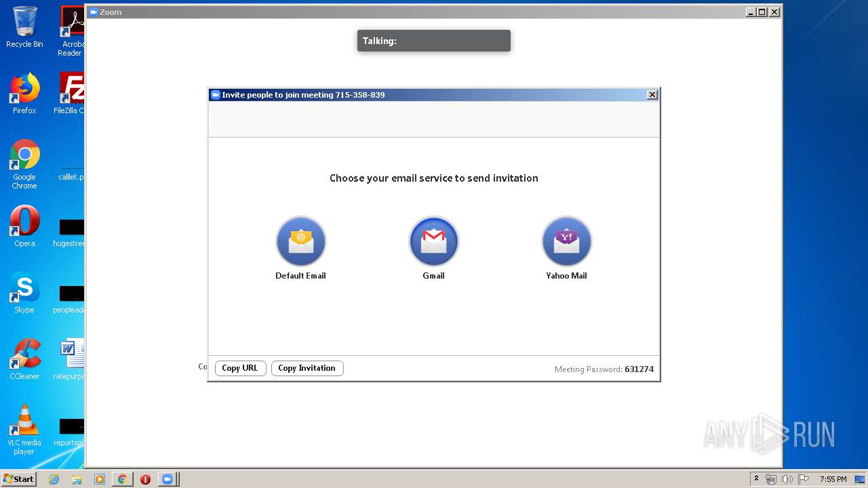Open File Explorer from taskbar
The image size is (868, 488).
(77, 479)
